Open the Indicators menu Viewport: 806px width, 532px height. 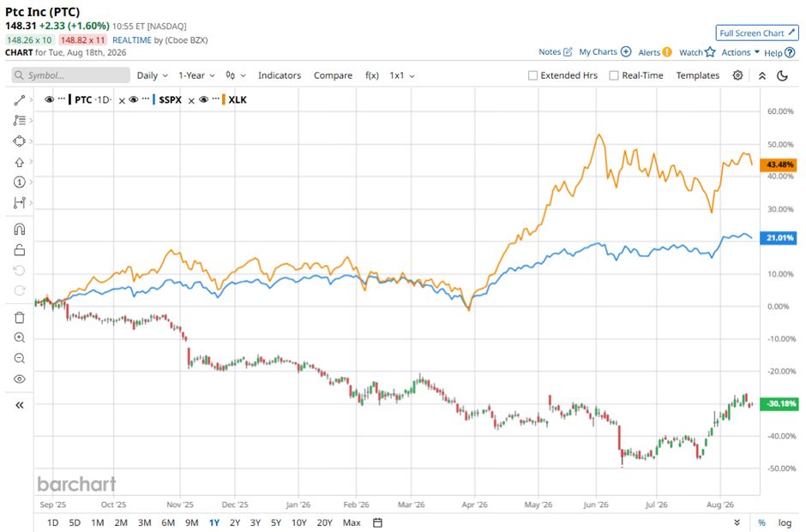(x=280, y=75)
